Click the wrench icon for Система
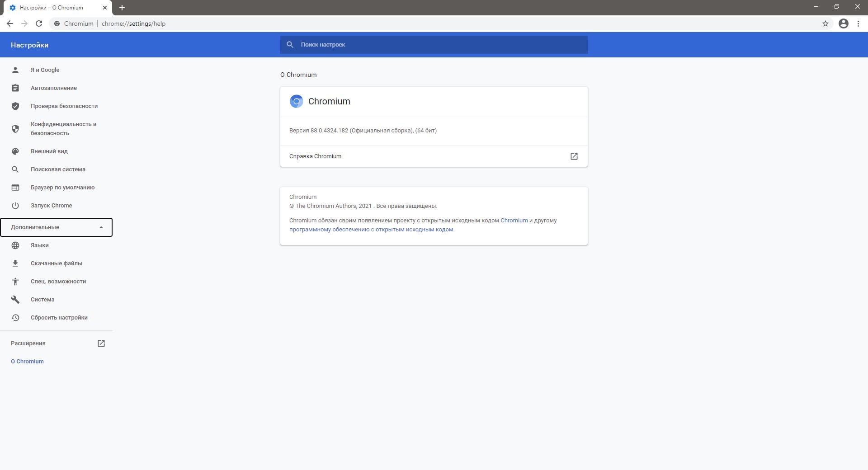The height and width of the screenshot is (470, 868). [15, 299]
